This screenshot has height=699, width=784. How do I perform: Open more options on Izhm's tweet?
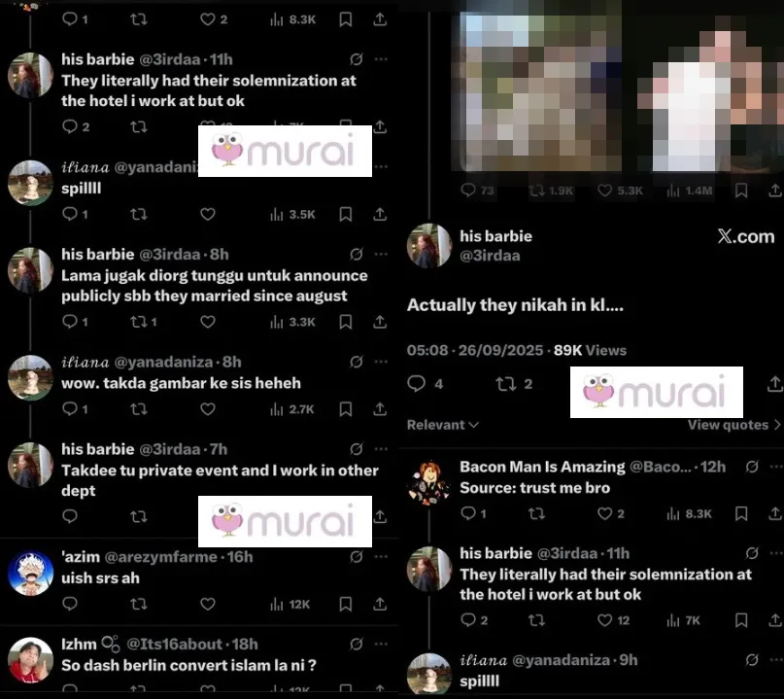[381, 644]
